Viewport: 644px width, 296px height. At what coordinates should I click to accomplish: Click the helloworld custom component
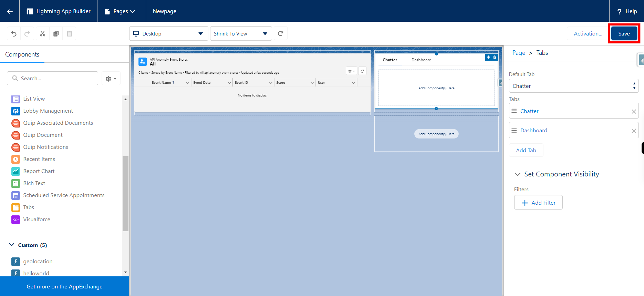tap(36, 273)
